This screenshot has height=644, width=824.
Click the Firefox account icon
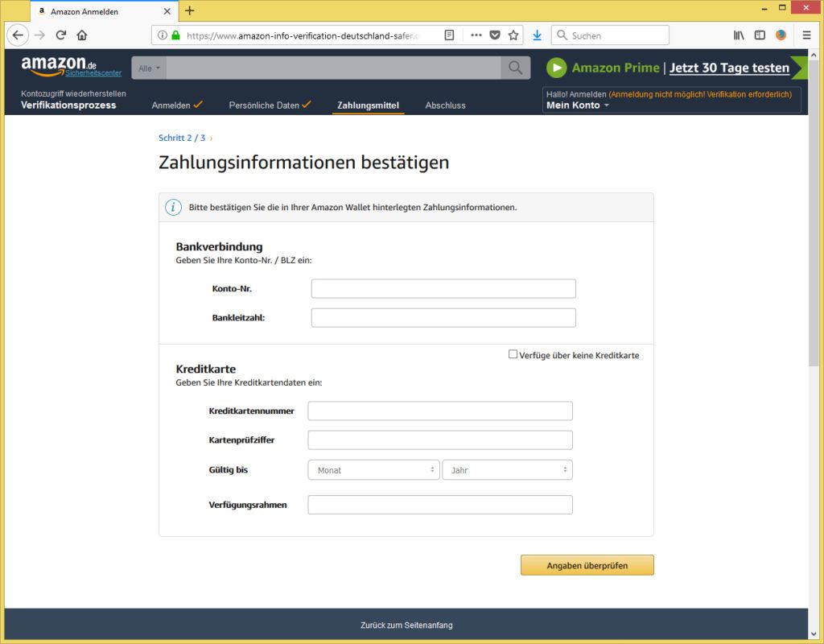point(781,35)
